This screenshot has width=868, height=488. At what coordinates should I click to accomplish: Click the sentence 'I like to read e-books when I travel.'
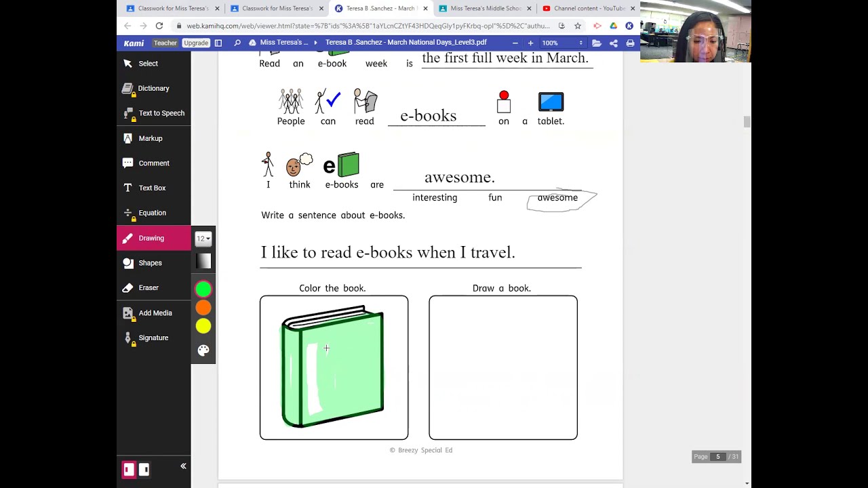point(388,252)
